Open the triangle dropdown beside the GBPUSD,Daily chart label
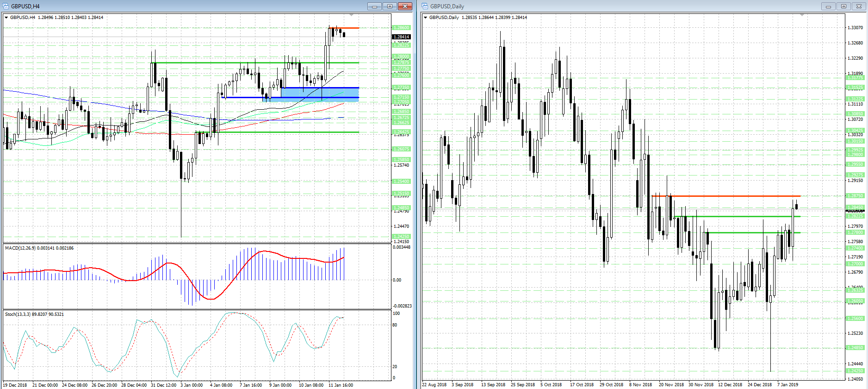This screenshot has width=868, height=389. 425,18
